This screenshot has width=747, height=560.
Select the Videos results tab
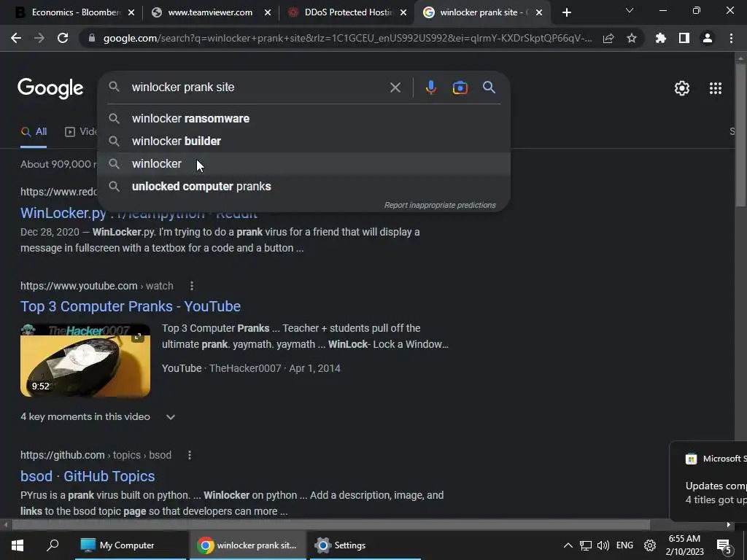(x=81, y=132)
